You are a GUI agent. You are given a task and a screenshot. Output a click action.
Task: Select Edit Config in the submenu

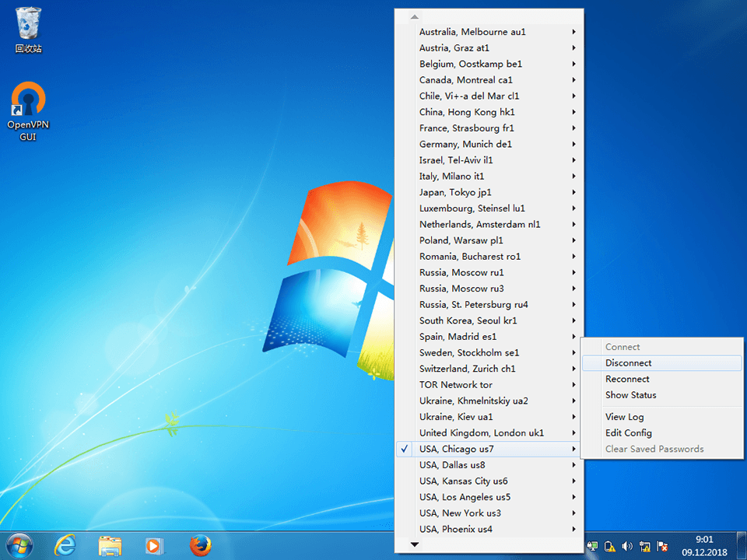pyautogui.click(x=661, y=433)
